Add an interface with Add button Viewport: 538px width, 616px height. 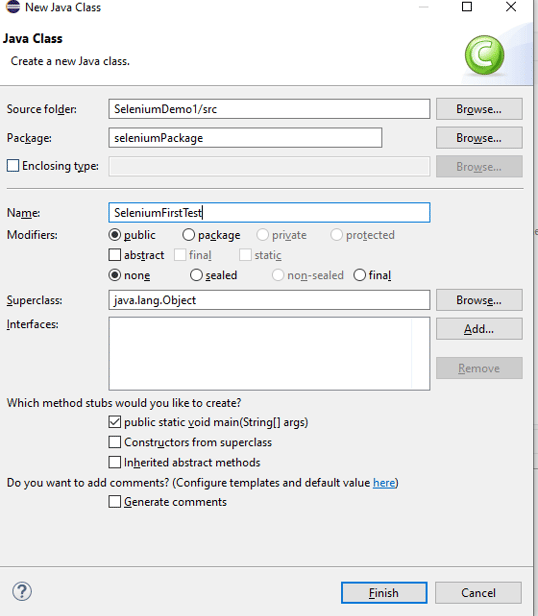tap(479, 329)
